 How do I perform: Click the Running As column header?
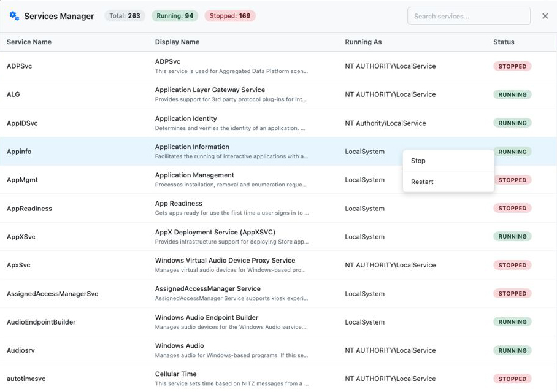point(363,42)
